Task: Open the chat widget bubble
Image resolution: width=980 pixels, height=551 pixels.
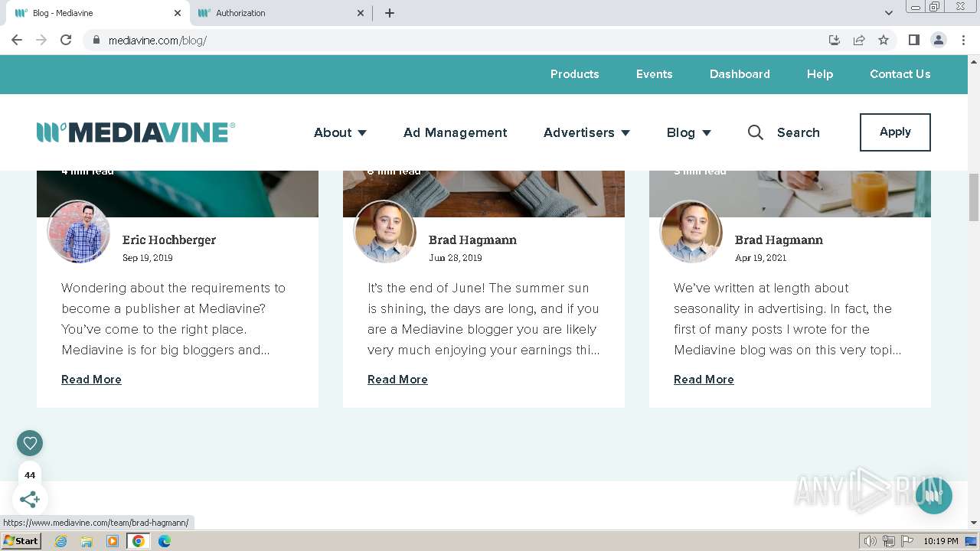Action: click(x=933, y=496)
